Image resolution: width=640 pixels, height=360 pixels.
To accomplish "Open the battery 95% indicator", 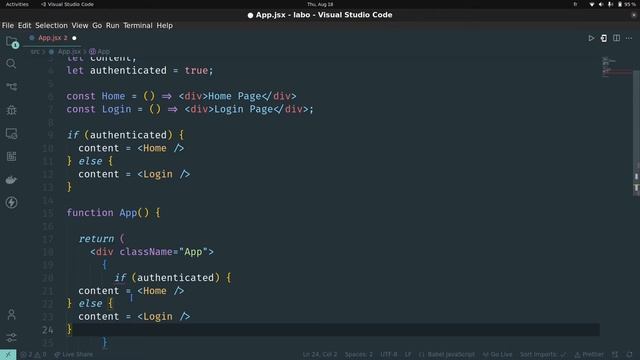I will click(x=627, y=4).
